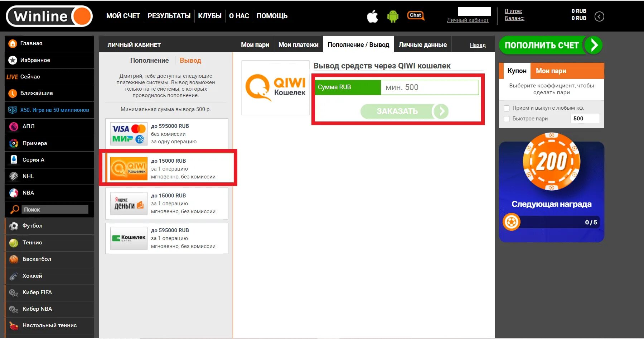Screen dimensions: 644x339
Task: Click the Баскетбол ball icon
Action: pos(14,259)
